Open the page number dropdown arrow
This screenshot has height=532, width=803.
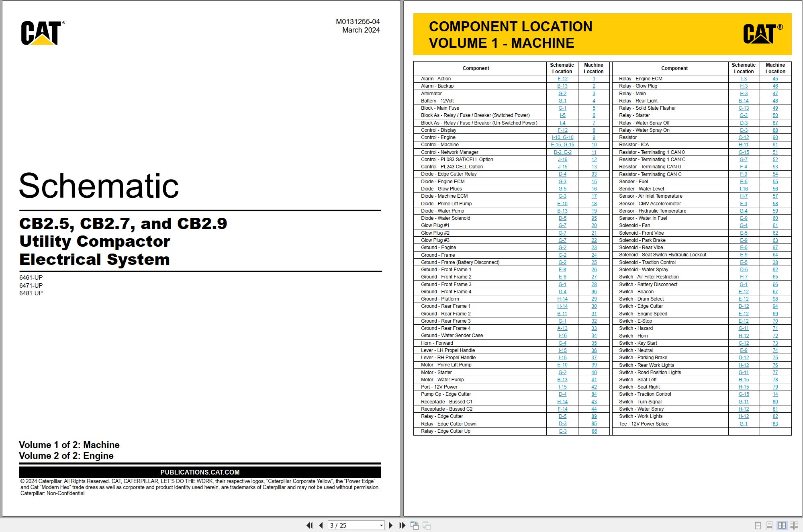(x=381, y=525)
